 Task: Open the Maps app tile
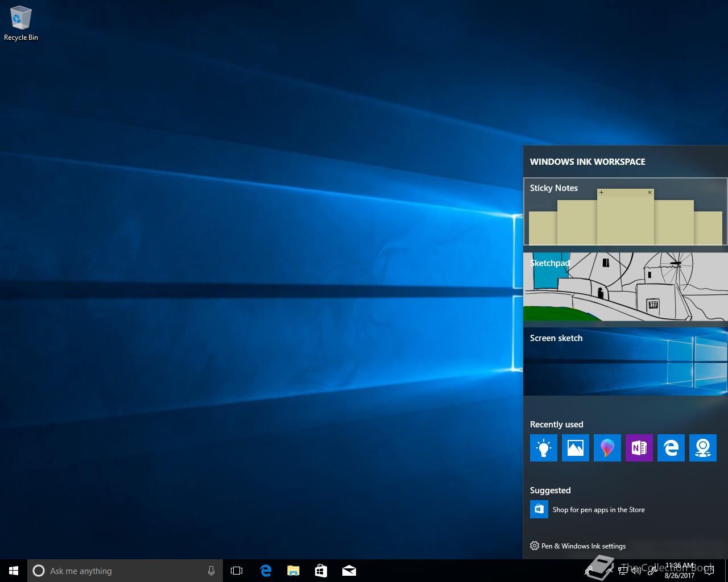702,448
